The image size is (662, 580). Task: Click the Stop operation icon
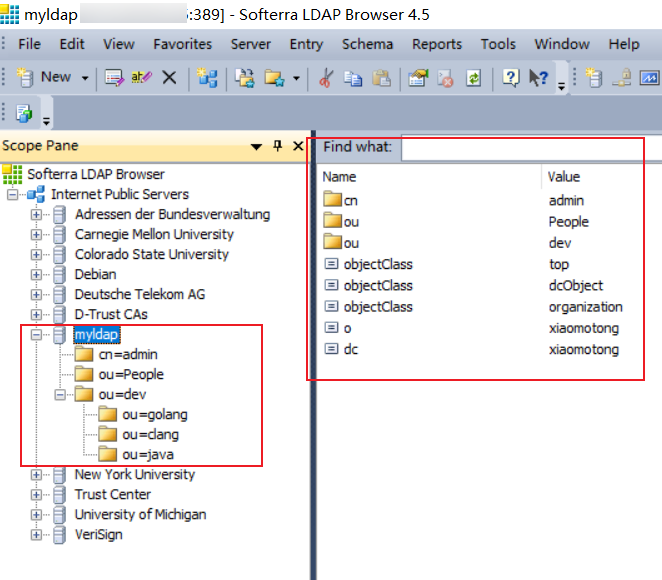[x=445, y=78]
